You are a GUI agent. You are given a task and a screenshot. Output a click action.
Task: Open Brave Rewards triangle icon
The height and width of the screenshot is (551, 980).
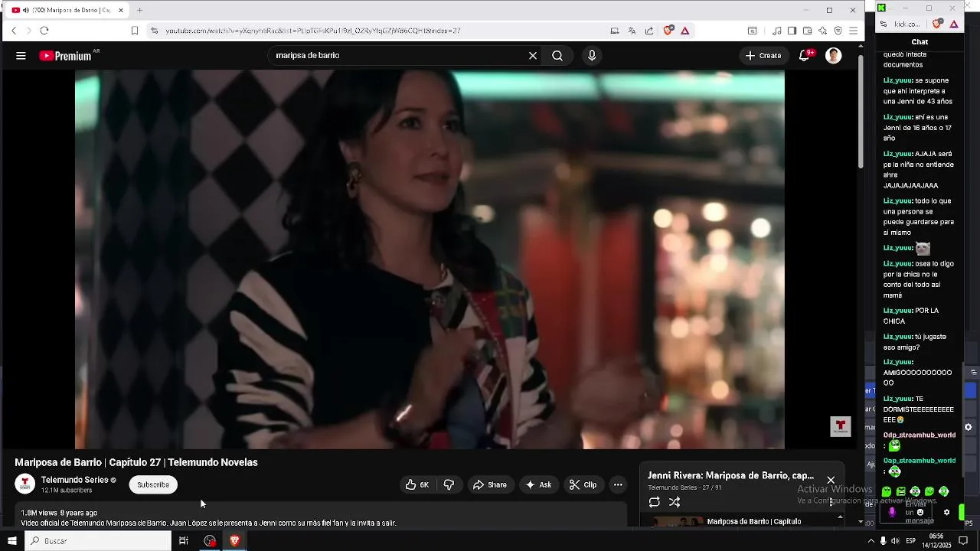click(x=684, y=31)
